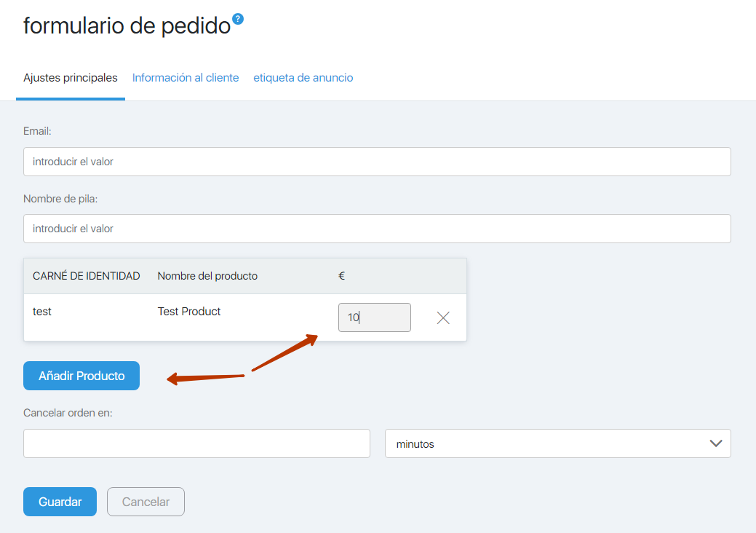Click the formulario de pedido page title
756x533 pixels.
[127, 26]
